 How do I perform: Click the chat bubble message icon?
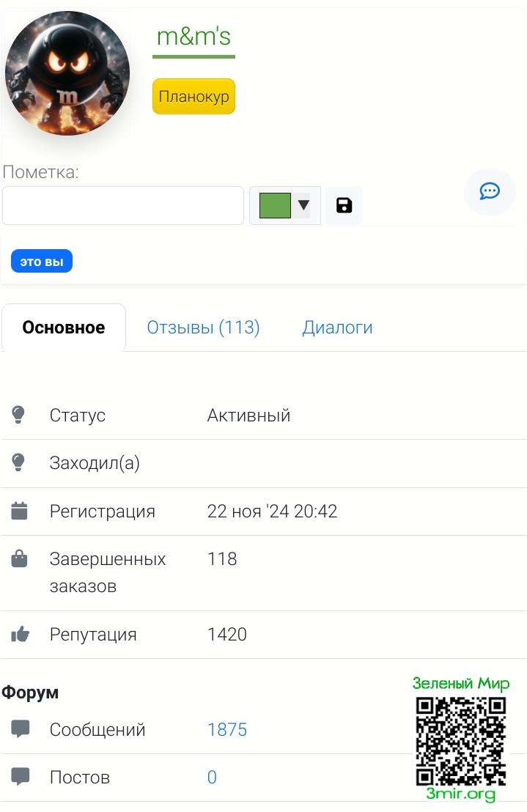pos(490,192)
